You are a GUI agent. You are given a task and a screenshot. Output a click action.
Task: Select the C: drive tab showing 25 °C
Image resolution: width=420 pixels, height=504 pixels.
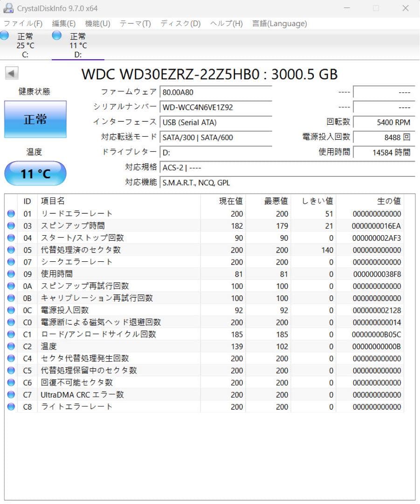pos(25,45)
